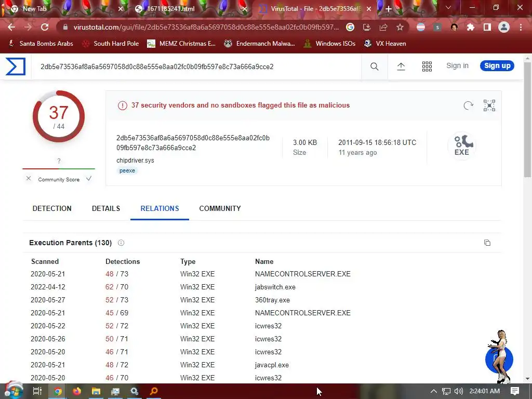
Task: Bookmark this page with the star icon
Action: click(x=400, y=27)
